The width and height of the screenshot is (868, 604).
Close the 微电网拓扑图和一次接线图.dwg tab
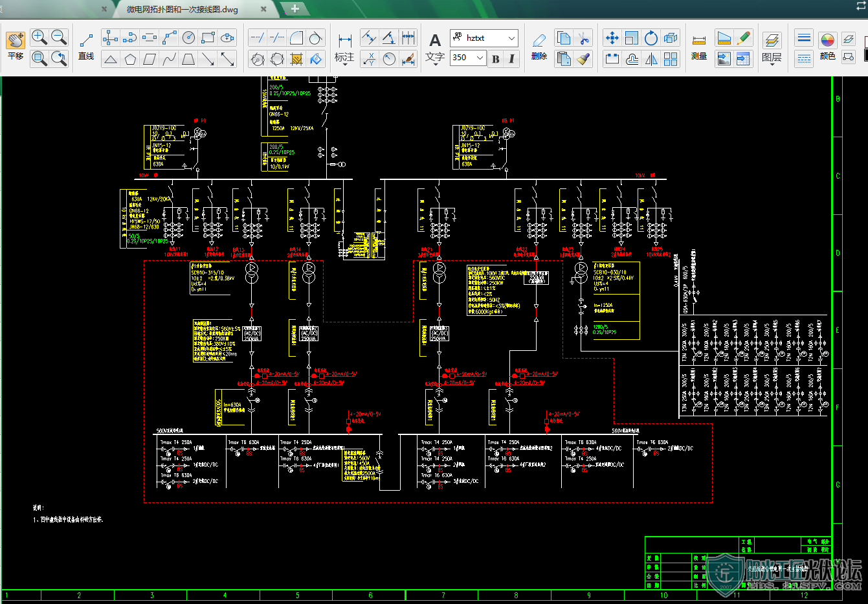coord(263,9)
